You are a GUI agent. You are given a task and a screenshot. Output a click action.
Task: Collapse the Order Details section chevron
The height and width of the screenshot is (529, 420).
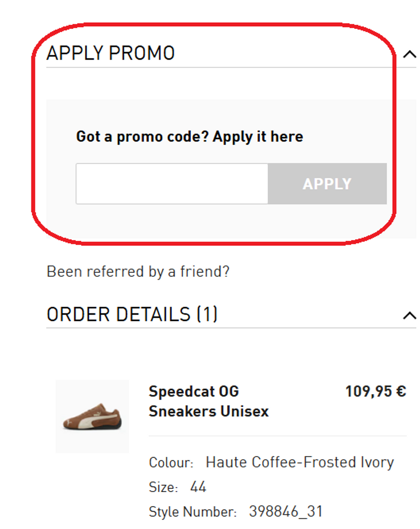click(x=409, y=316)
